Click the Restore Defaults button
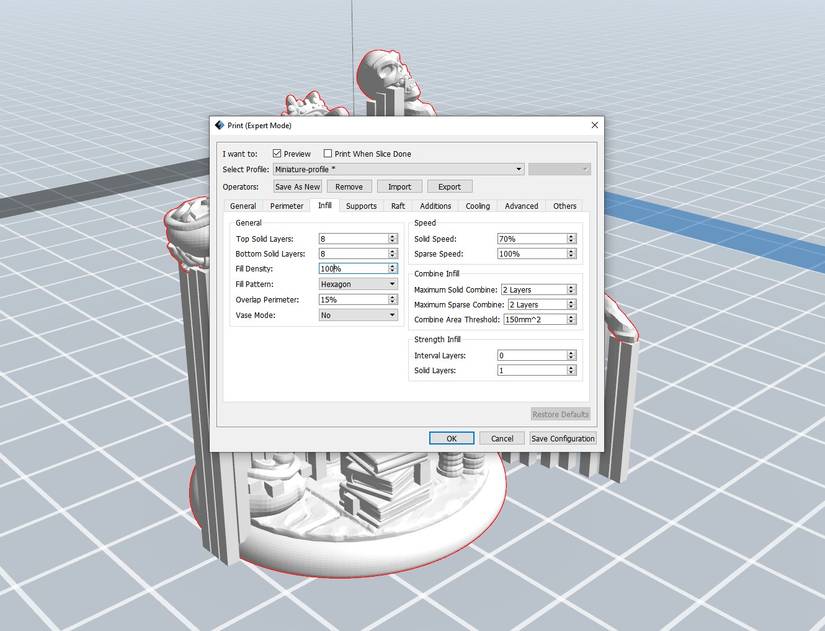The image size is (825, 631). (x=560, y=414)
